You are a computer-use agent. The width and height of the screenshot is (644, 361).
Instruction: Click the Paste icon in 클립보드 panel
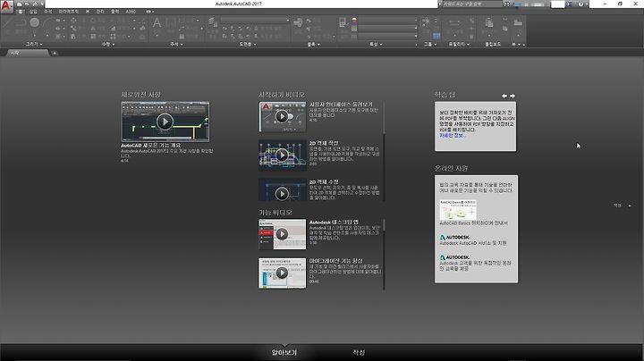coord(488,22)
